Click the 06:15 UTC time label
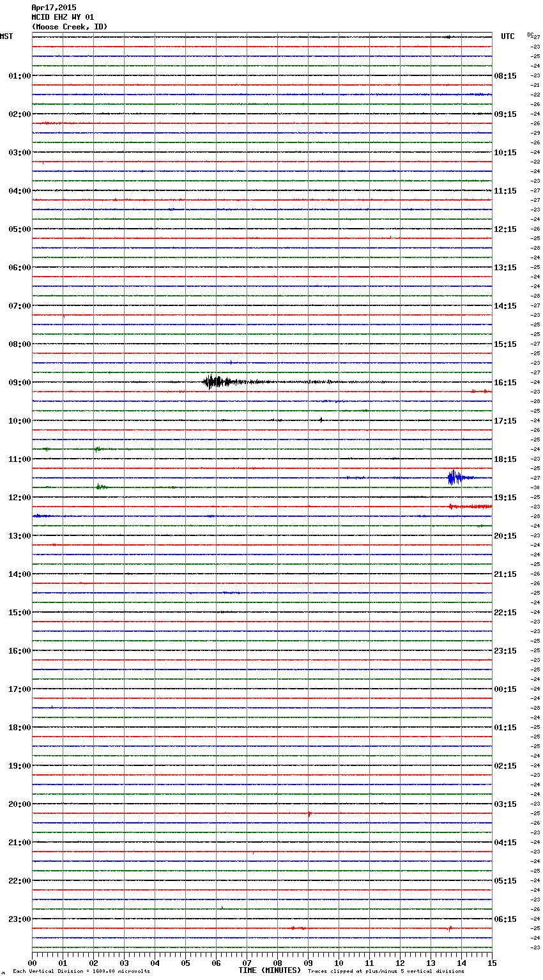 point(505,919)
